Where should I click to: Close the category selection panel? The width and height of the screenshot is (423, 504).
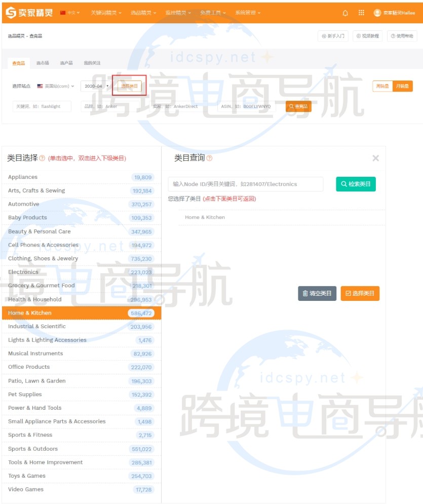coord(375,158)
